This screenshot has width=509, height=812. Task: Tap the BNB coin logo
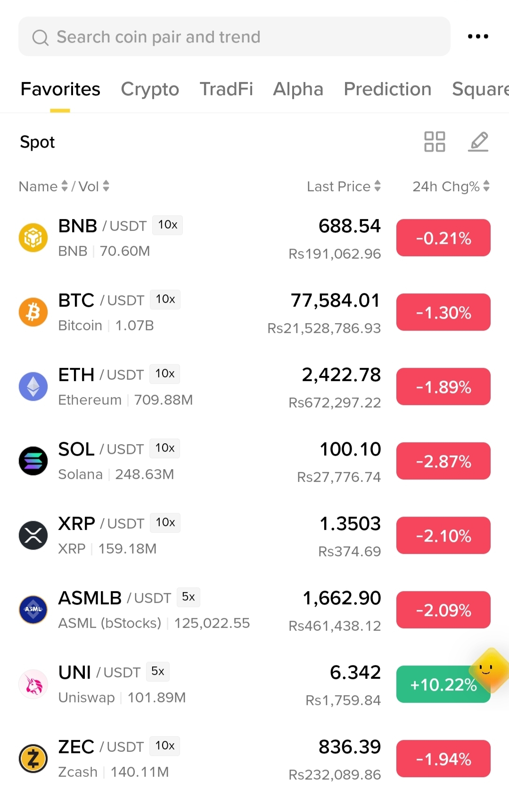33,237
